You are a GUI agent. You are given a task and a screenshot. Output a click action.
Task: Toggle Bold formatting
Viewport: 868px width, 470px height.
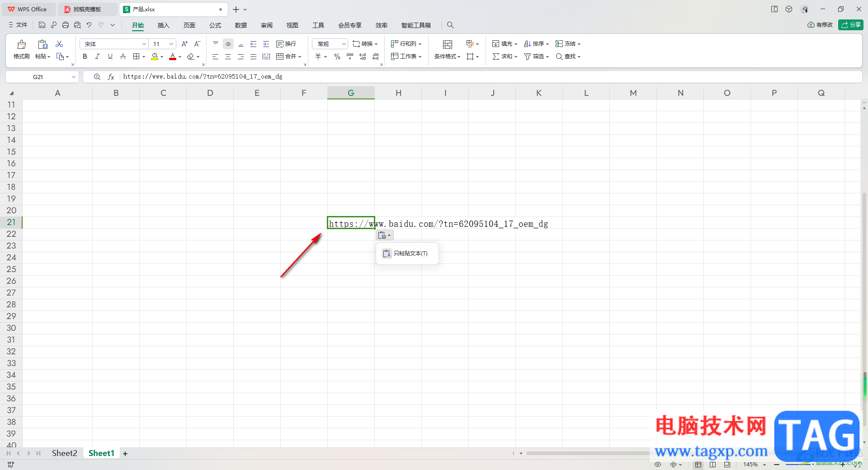pyautogui.click(x=85, y=56)
